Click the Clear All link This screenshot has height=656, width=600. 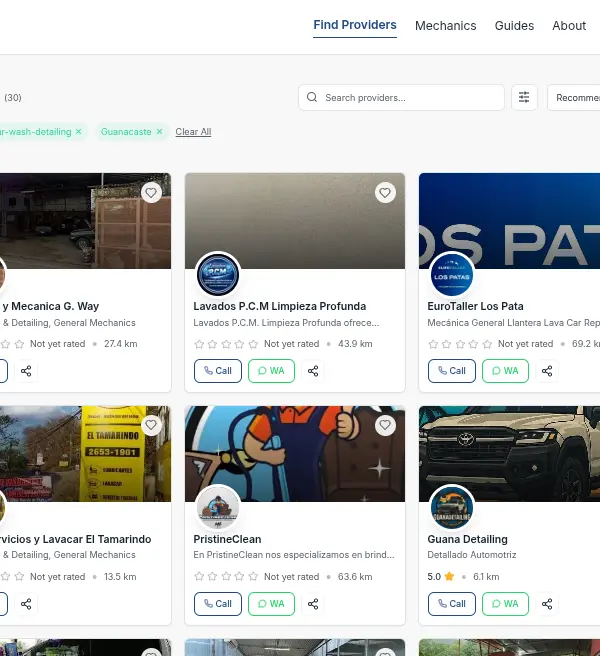[193, 132]
